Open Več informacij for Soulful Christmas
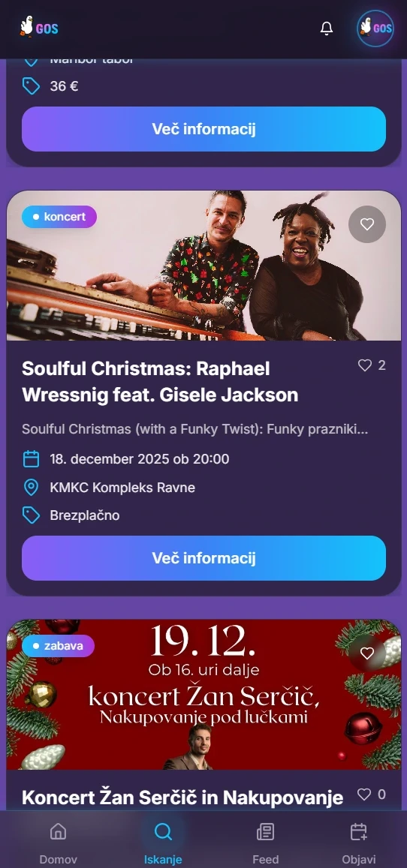Viewport: 407px width, 868px height. click(203, 558)
